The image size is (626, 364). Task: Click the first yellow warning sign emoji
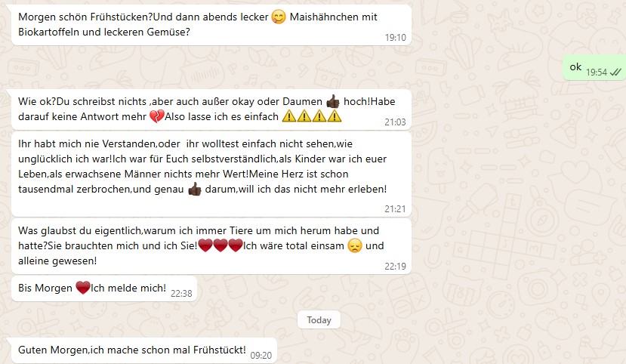289,116
